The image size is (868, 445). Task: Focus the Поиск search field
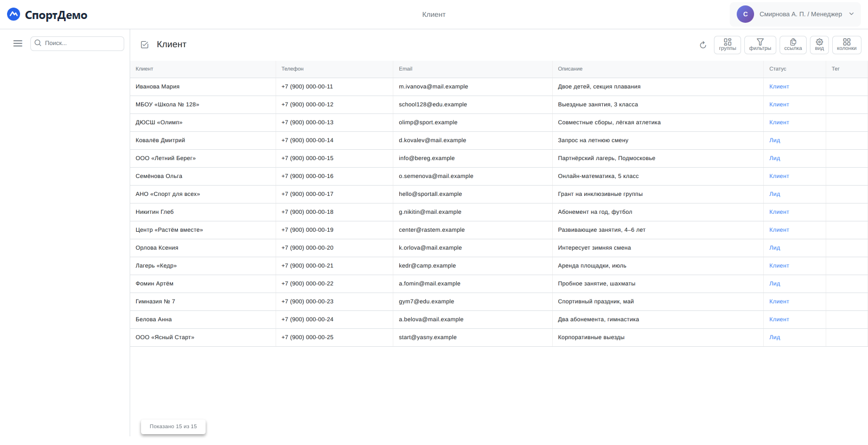pos(77,43)
